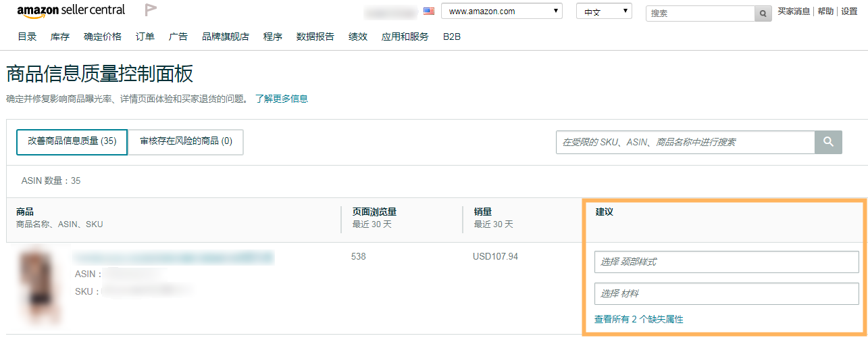Open the 程序 menu
The height and width of the screenshot is (338, 868).
[x=273, y=37]
